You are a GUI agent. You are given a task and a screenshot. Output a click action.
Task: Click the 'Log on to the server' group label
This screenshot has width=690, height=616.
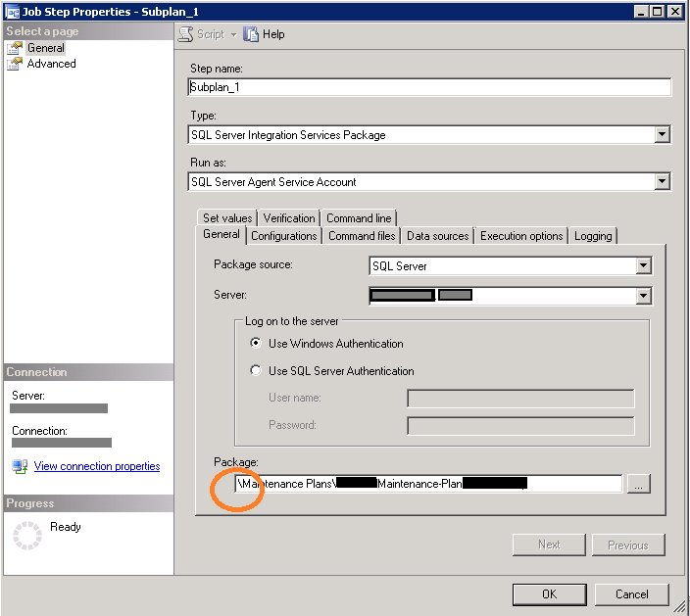[x=292, y=321]
